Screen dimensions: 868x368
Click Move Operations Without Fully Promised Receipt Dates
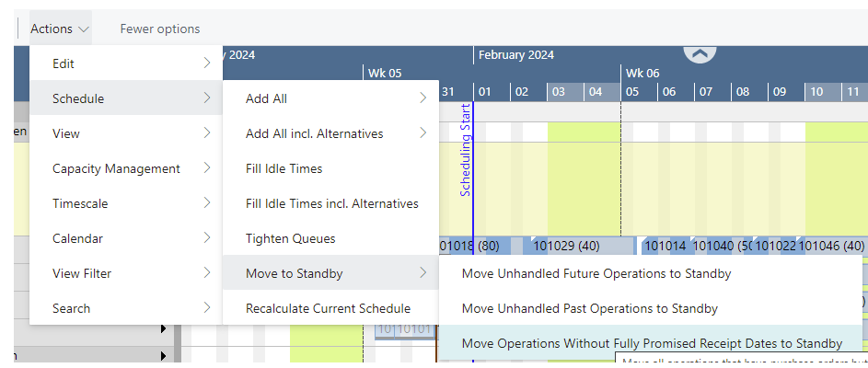tap(651, 343)
